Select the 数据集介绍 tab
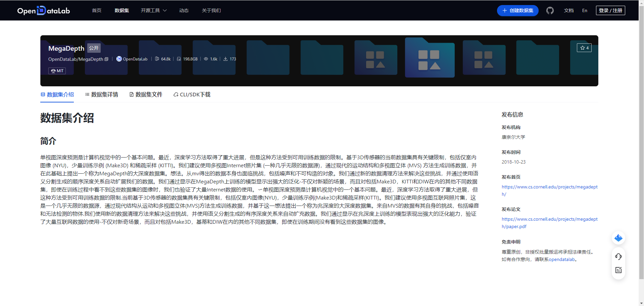Screen dimensions: 644x306 pos(57,95)
